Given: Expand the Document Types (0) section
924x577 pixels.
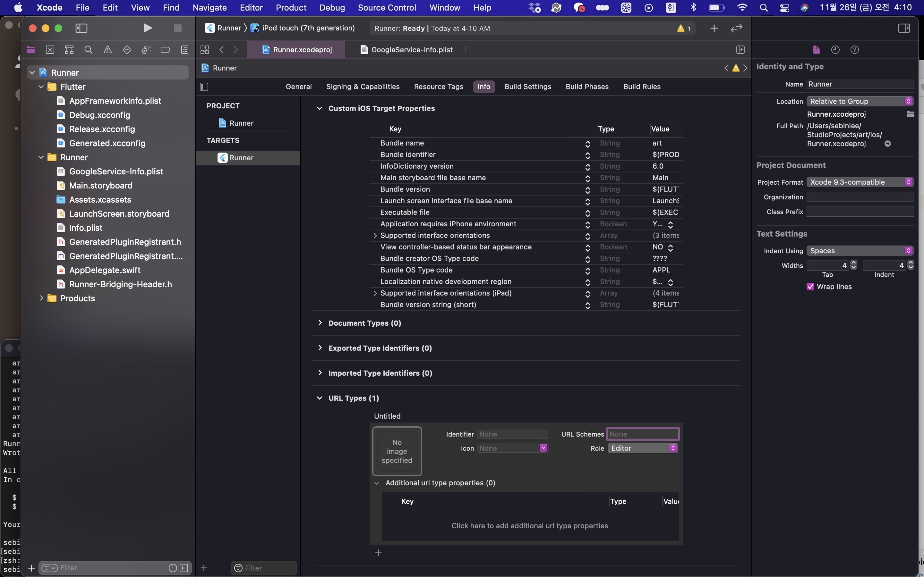Looking at the screenshot, I should pyautogui.click(x=320, y=323).
